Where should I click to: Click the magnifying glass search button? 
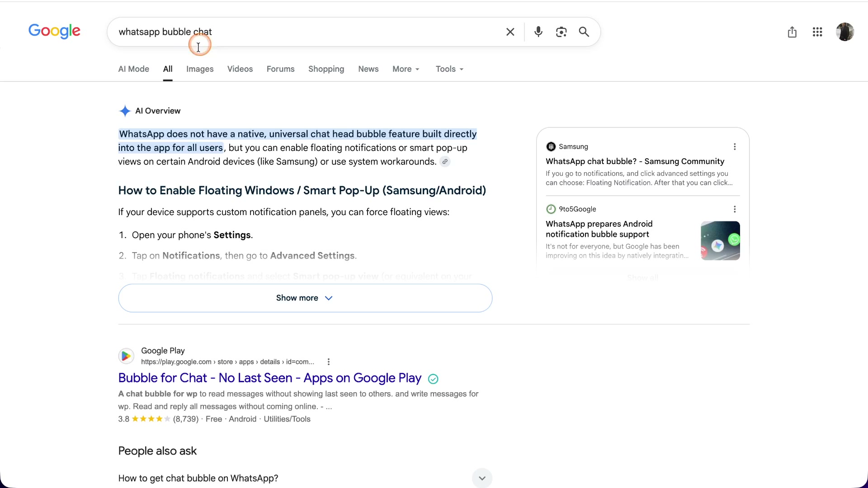(584, 32)
